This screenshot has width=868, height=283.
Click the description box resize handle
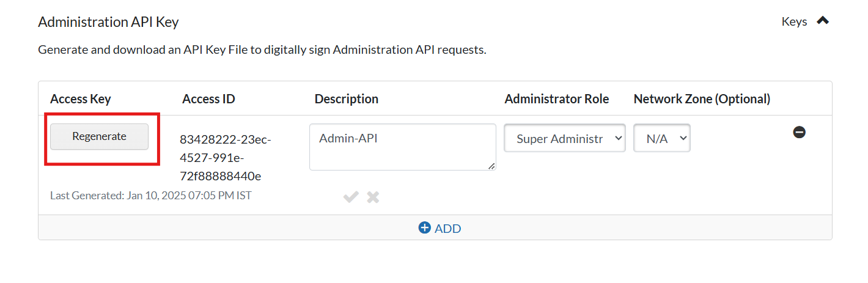click(x=492, y=166)
